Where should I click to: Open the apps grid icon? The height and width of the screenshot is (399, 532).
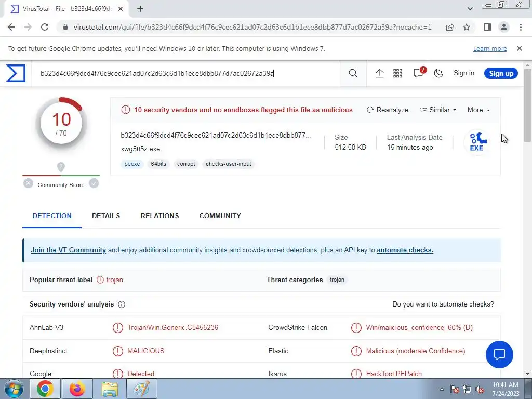(x=397, y=73)
